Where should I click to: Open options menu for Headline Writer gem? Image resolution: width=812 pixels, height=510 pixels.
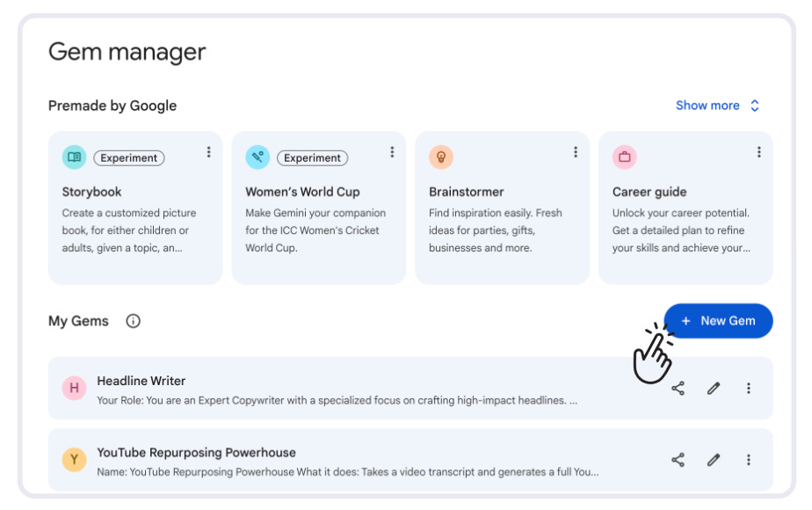[x=748, y=388]
